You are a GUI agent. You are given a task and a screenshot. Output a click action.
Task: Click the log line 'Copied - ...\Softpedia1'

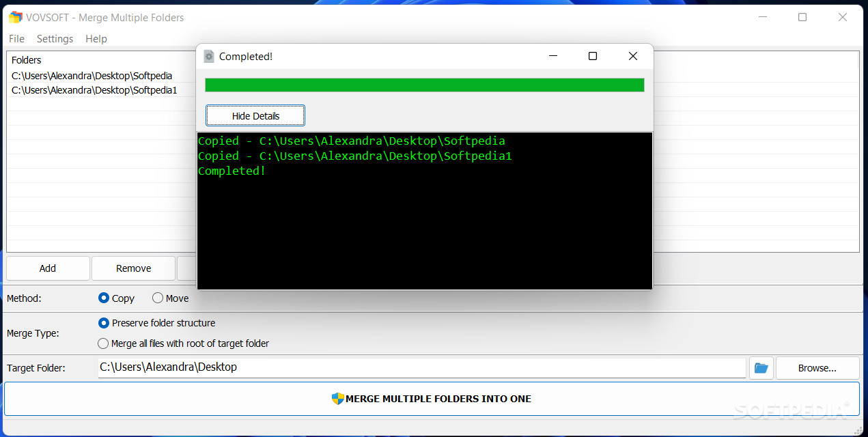(x=355, y=156)
